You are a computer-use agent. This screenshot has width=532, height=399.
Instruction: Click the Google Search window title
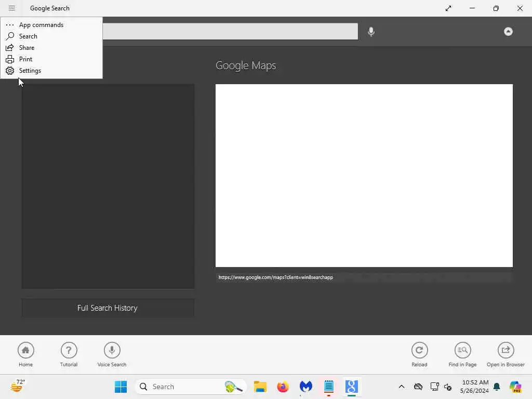tap(50, 8)
